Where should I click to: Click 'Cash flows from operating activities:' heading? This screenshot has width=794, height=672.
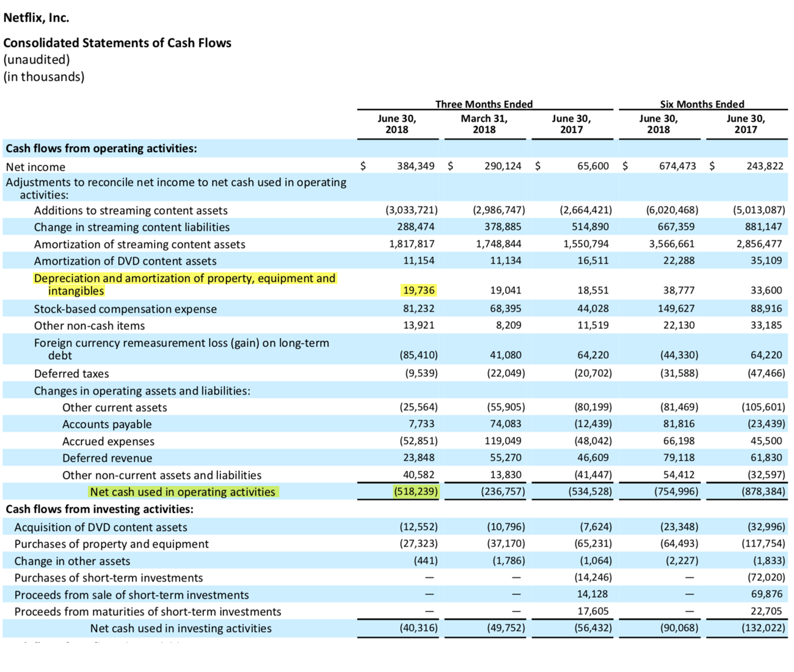click(101, 148)
